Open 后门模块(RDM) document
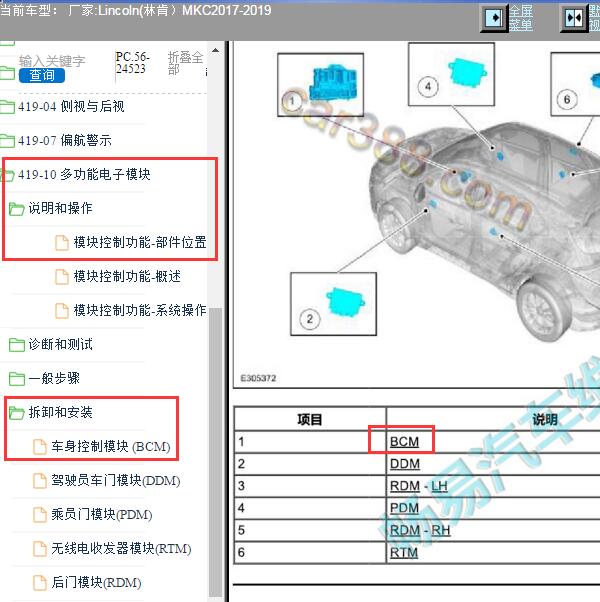The image size is (600, 602). tap(96, 582)
